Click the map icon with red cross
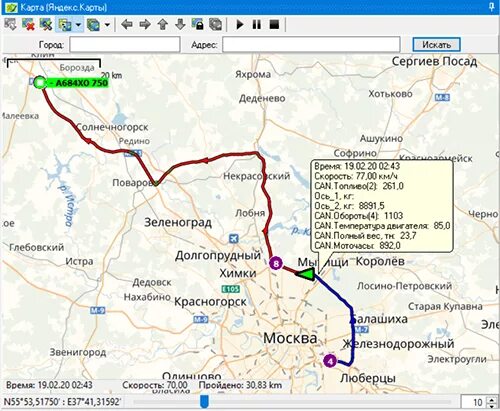The height and width of the screenshot is (411, 500). click(x=28, y=25)
